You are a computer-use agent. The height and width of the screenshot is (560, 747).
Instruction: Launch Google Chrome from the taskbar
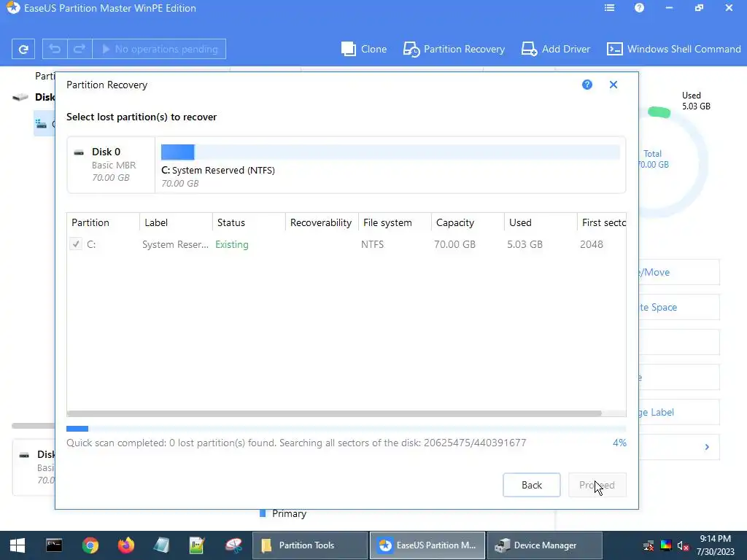(90, 545)
